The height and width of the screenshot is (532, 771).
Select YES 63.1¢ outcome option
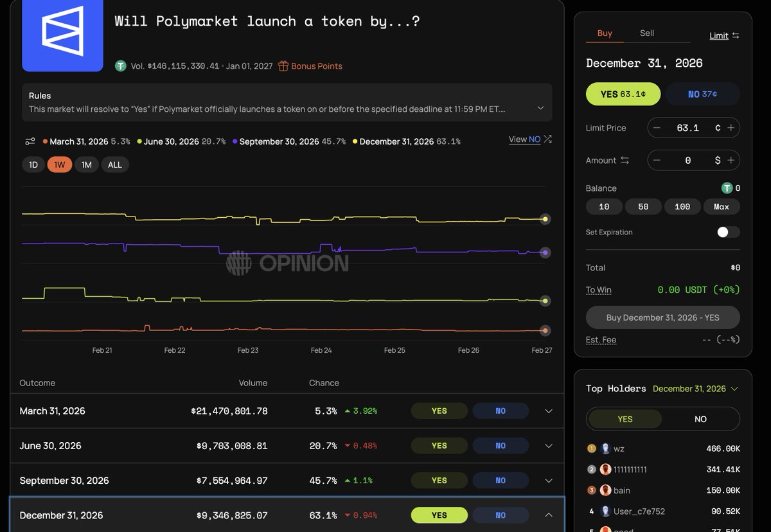(x=623, y=94)
